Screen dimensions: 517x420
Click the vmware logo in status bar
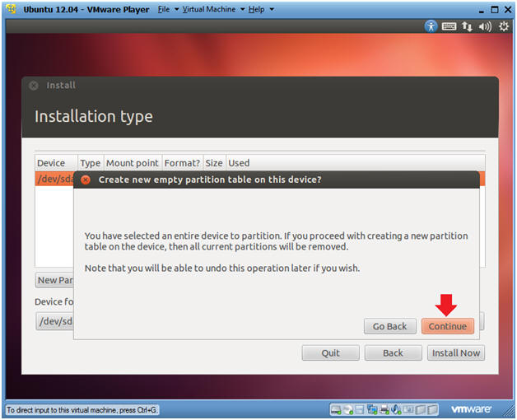471,409
